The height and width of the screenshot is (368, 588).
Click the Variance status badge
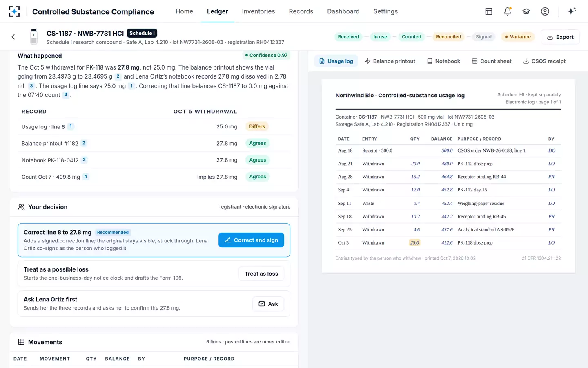(x=518, y=37)
